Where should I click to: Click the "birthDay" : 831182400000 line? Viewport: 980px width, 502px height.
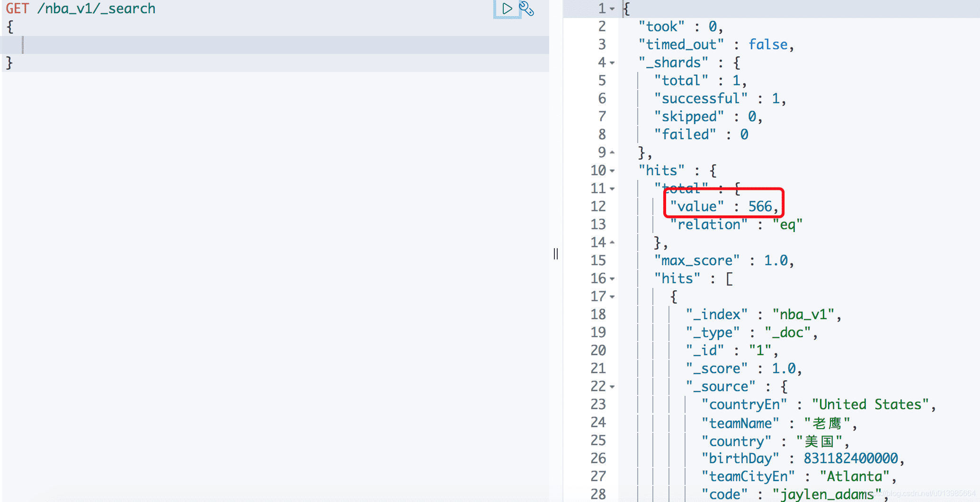(803, 458)
